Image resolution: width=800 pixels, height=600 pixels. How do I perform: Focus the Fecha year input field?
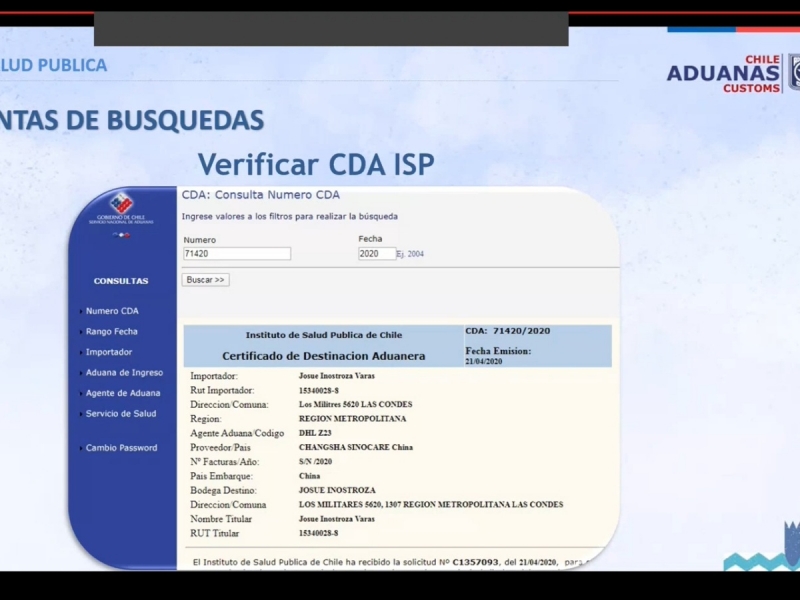(x=376, y=254)
